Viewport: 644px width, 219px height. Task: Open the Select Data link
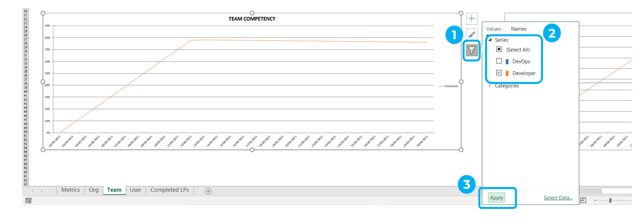[558, 198]
